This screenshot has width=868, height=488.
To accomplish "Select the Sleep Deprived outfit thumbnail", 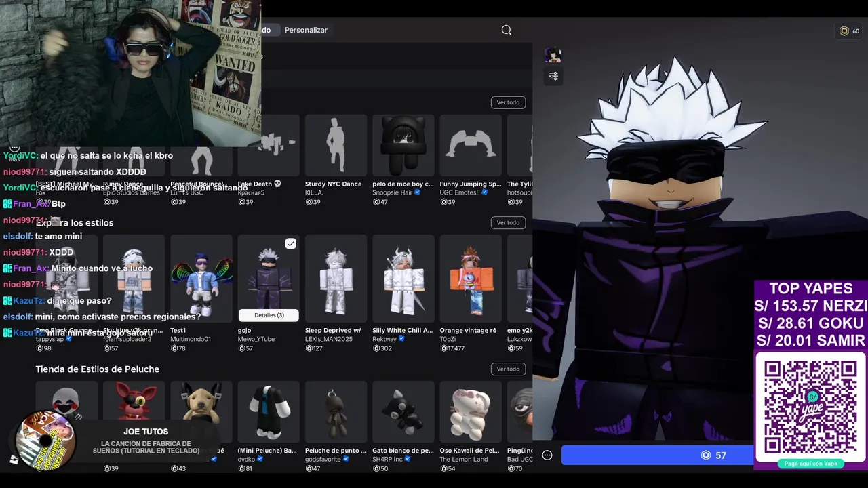I will (x=336, y=279).
